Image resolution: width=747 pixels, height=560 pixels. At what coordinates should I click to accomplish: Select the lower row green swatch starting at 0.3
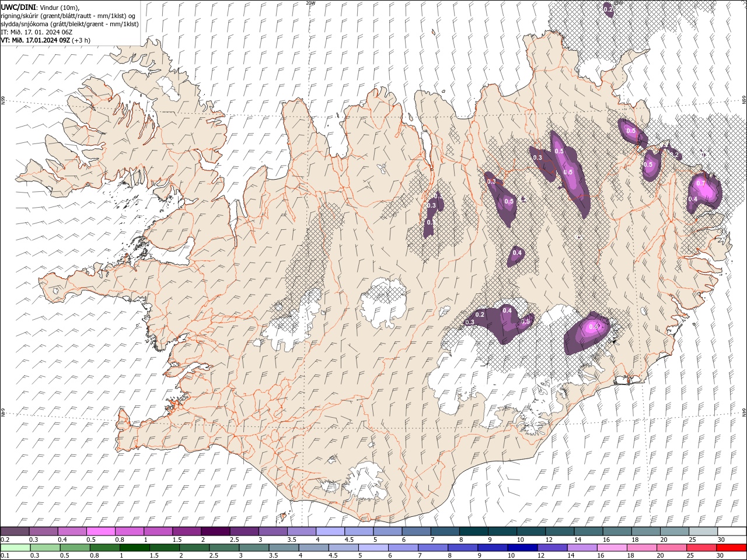[x=45, y=548]
